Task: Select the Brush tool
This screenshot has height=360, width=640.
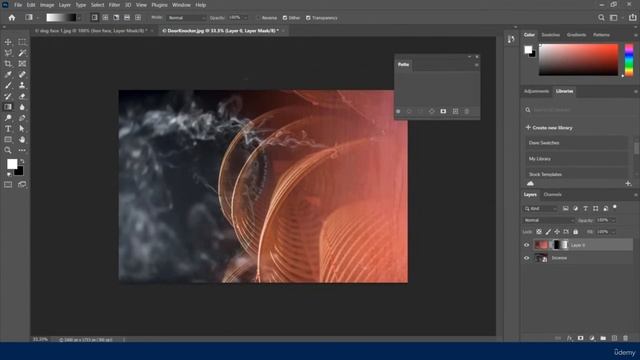Action: coord(8,85)
